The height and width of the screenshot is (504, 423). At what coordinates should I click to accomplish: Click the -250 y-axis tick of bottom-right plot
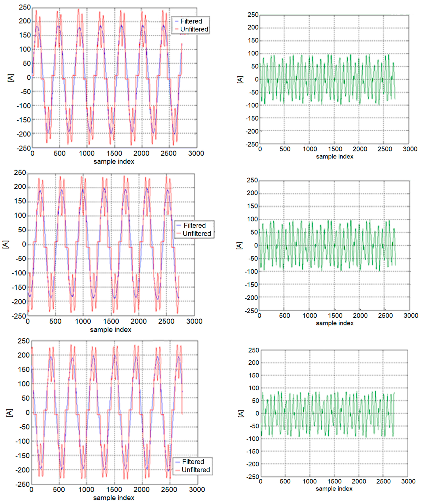click(252, 476)
